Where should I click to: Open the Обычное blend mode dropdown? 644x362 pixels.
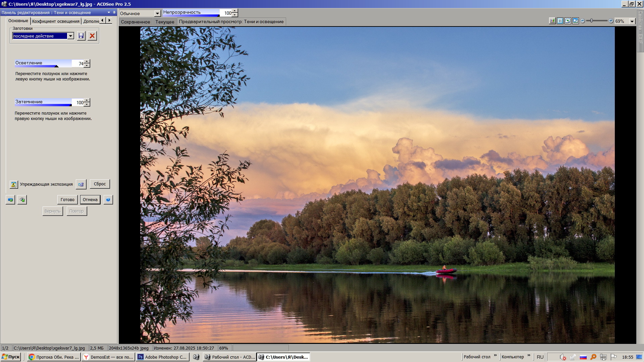157,13
